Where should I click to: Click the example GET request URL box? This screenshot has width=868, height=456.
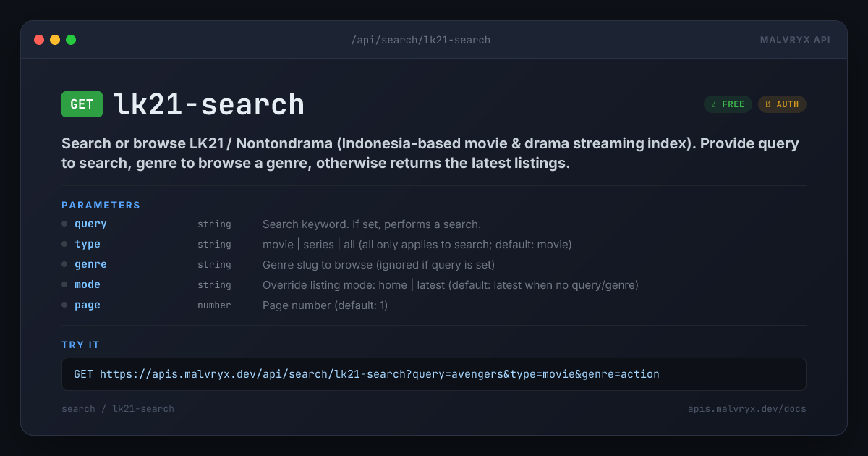434,374
